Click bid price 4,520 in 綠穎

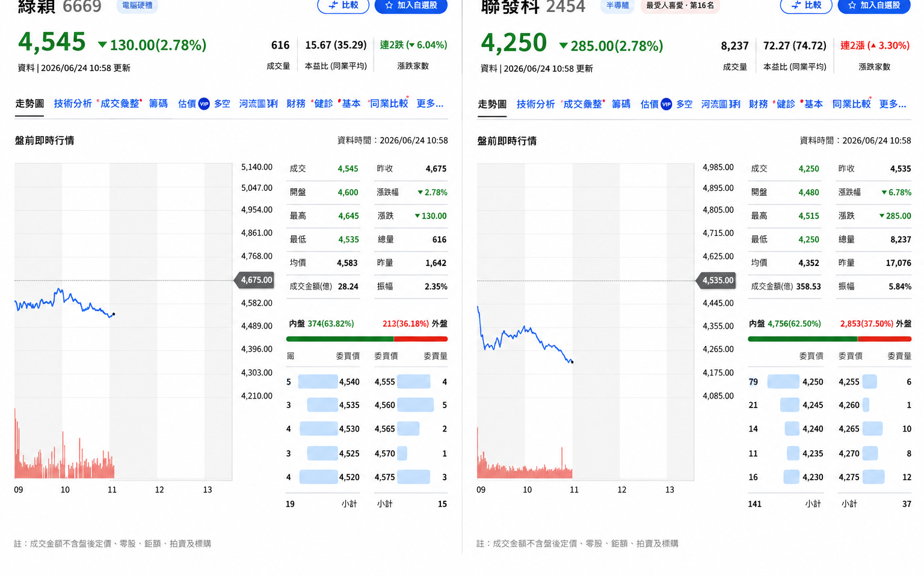point(349,477)
